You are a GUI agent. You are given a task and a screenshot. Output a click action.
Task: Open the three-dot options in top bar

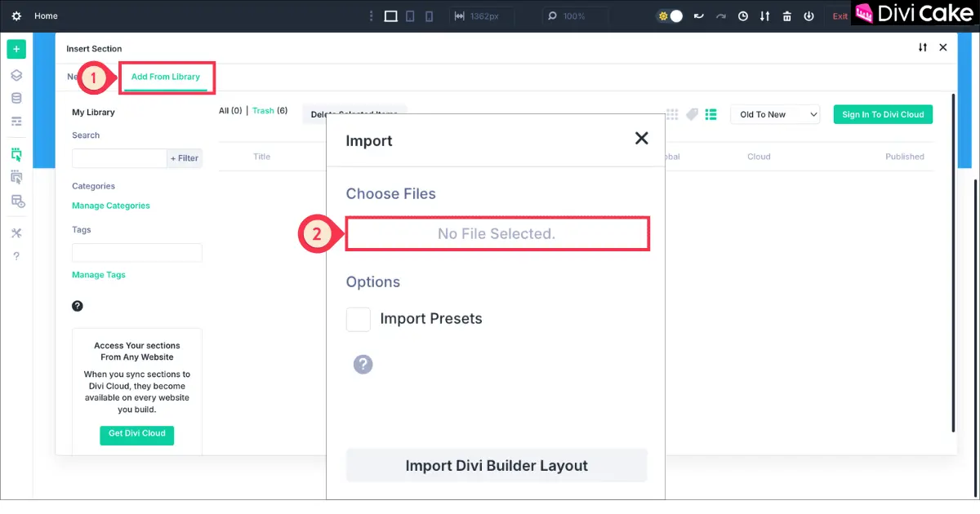[x=371, y=16]
